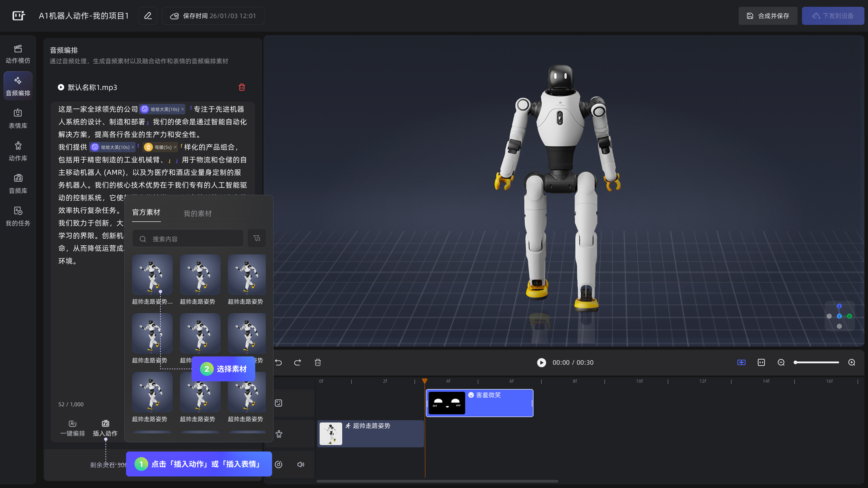Open the filter dropdown beside the search box

(x=257, y=238)
